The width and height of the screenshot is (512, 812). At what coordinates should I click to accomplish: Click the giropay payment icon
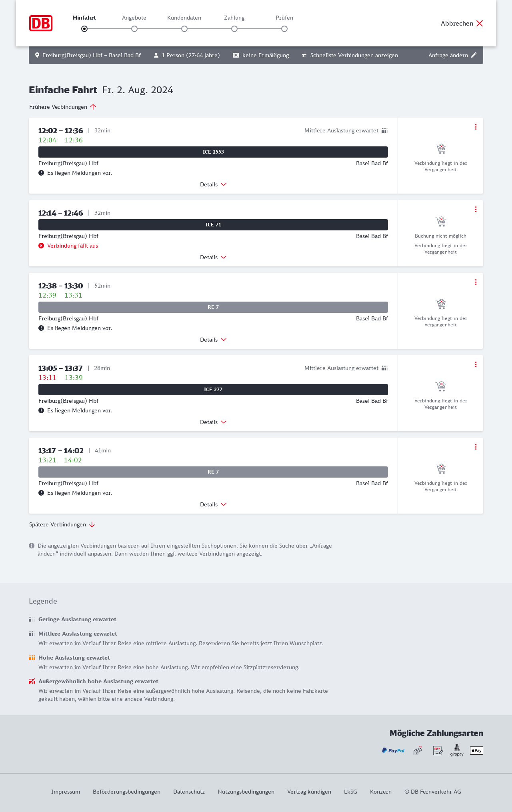point(457,750)
